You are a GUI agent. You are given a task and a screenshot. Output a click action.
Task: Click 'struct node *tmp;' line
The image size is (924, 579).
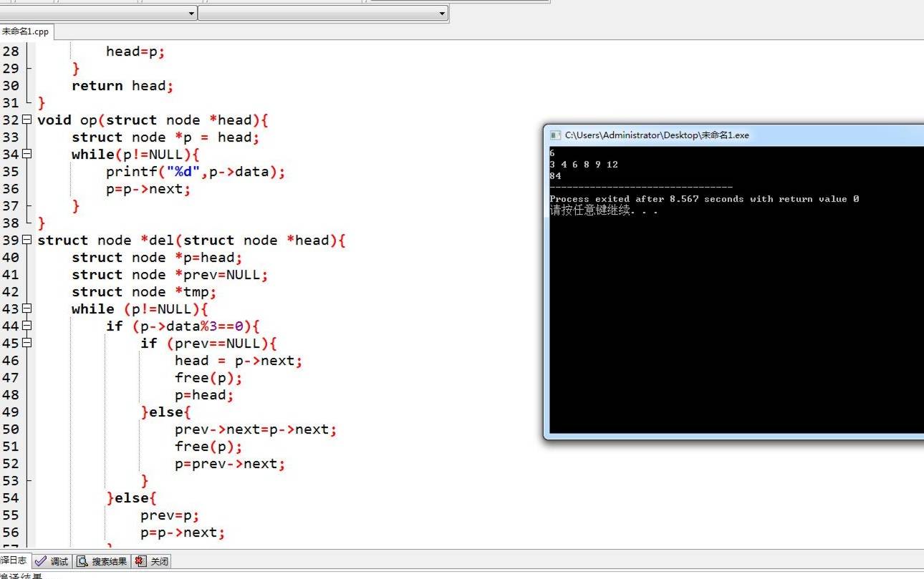(x=144, y=291)
